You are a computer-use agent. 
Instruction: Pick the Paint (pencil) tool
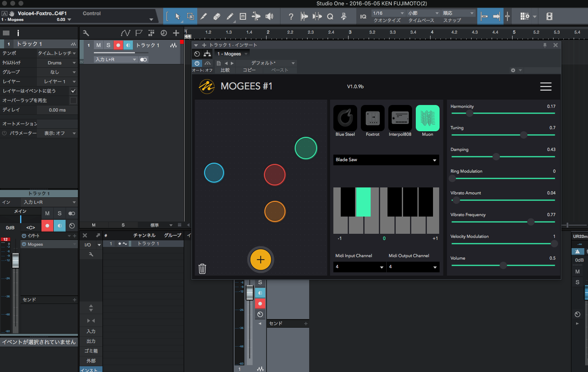(x=230, y=16)
